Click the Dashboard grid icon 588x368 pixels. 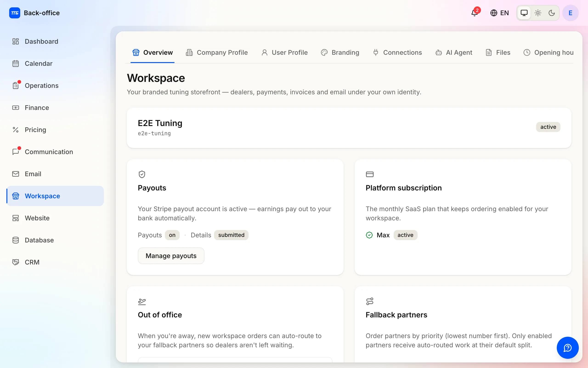[16, 41]
